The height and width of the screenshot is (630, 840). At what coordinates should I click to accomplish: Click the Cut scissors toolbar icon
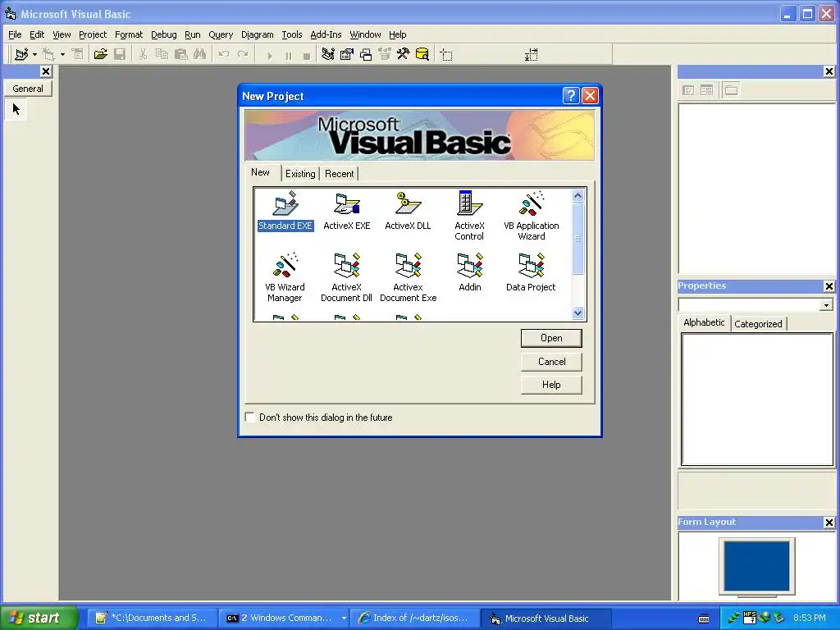point(143,54)
